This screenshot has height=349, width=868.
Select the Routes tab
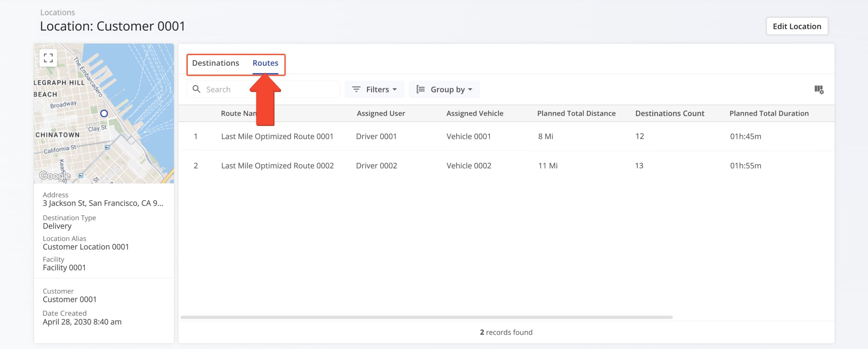(265, 63)
